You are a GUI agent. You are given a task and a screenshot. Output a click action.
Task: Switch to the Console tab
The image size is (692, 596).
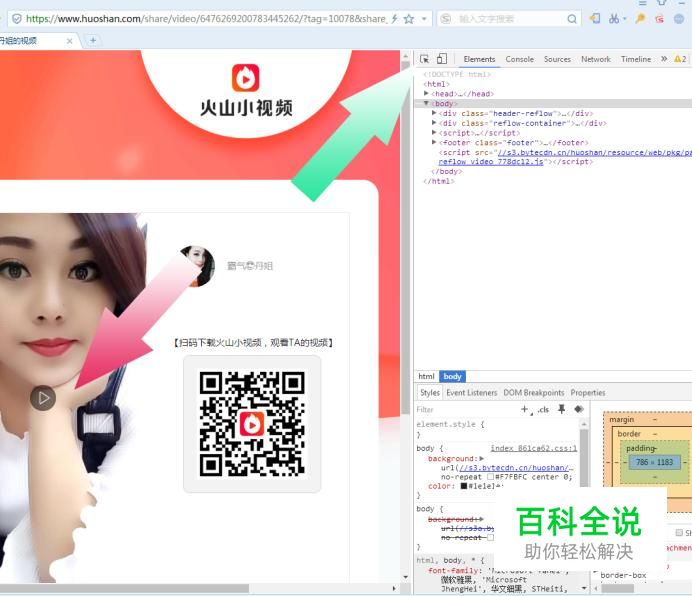tap(519, 59)
